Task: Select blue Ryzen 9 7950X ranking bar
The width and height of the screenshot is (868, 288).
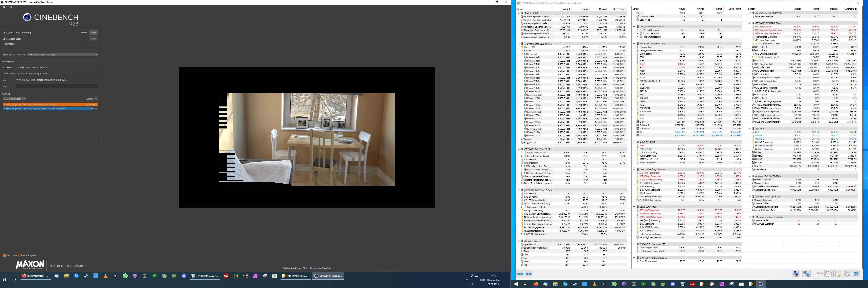Action: click(50, 109)
